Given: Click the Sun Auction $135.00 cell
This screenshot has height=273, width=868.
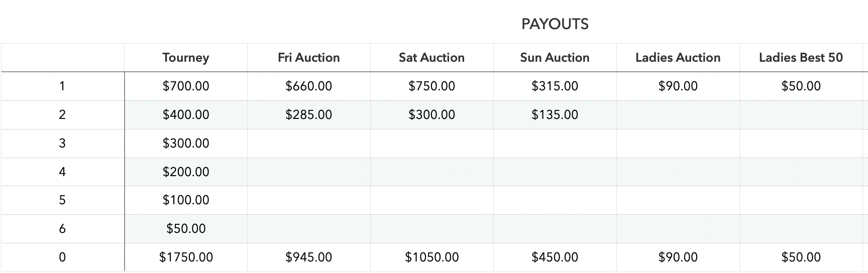Looking at the screenshot, I should tap(555, 115).
